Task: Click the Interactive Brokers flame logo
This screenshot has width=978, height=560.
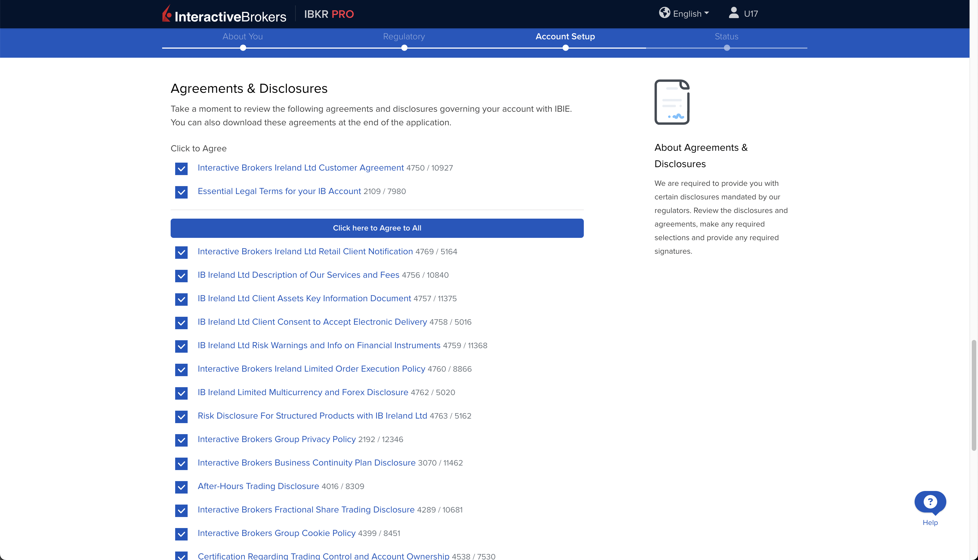Action: (167, 14)
